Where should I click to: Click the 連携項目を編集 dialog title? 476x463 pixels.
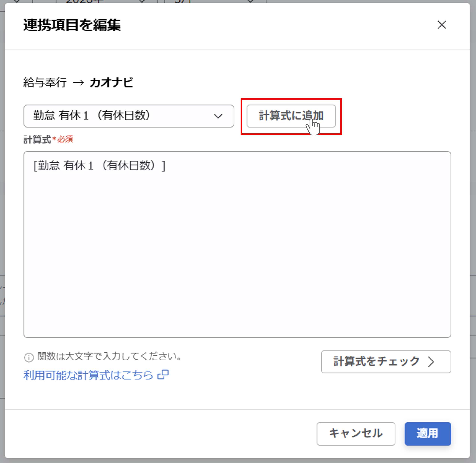click(x=72, y=25)
